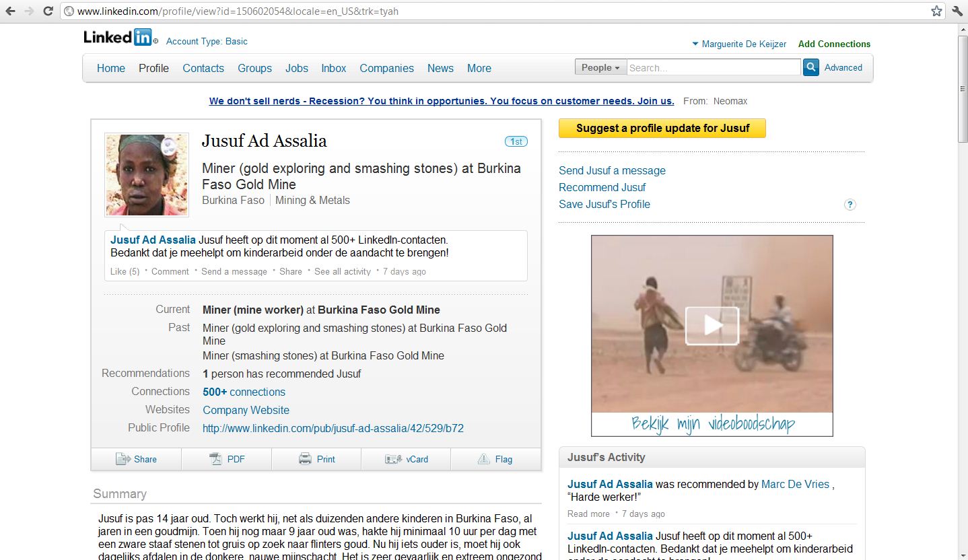Open the Jobs menu

click(297, 68)
